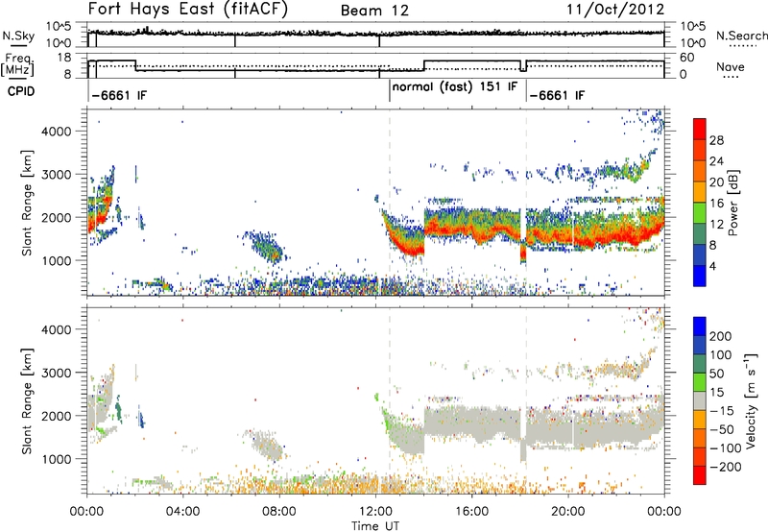Select the 'N.Sky' legend label

click(x=18, y=36)
